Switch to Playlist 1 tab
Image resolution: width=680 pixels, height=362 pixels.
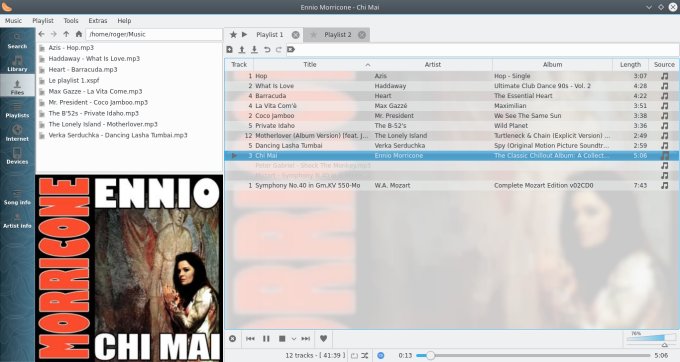tap(269, 35)
